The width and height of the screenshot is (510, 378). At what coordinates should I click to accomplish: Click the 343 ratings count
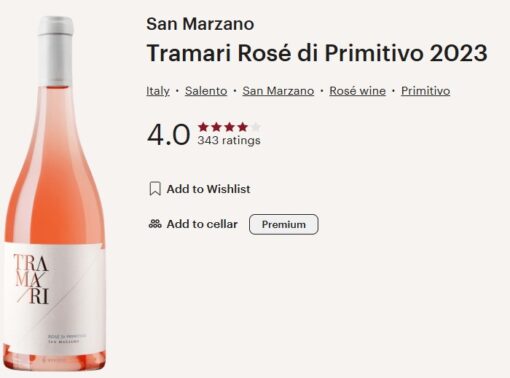coord(229,140)
